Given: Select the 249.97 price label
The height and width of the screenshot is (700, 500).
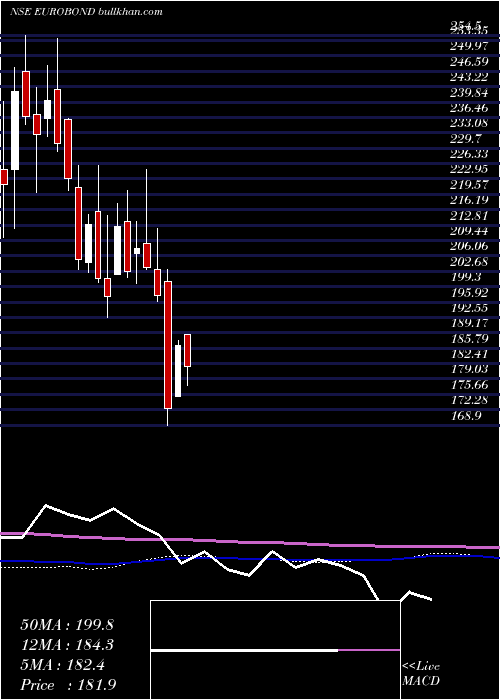Looking at the screenshot, I should (x=469, y=46).
